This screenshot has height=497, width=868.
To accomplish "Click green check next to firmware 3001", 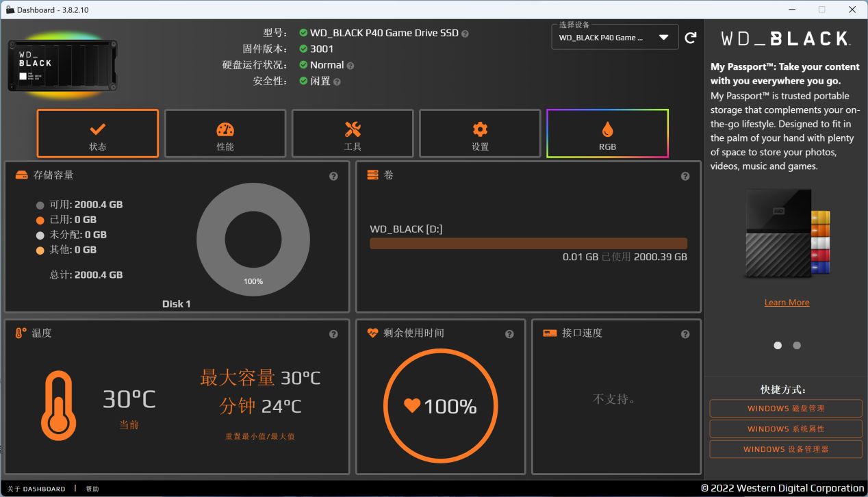I will [x=303, y=49].
